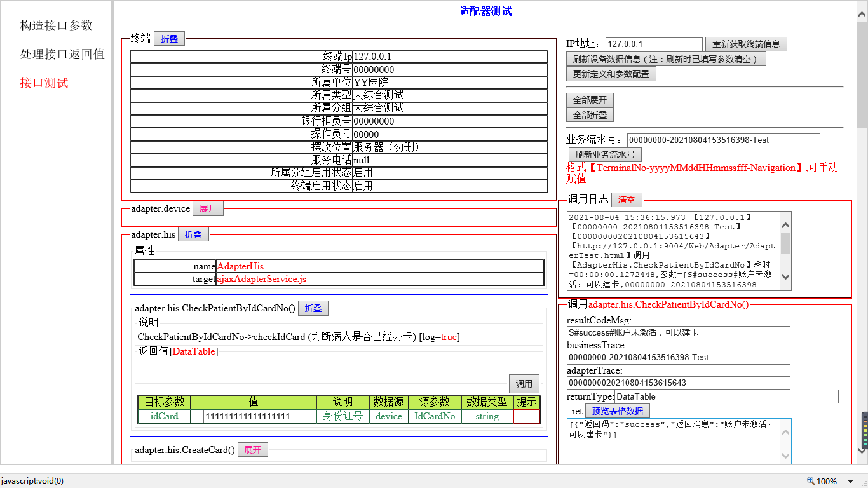Click 预览表格数据 button
This screenshot has height=488, width=868.
pos(618,411)
